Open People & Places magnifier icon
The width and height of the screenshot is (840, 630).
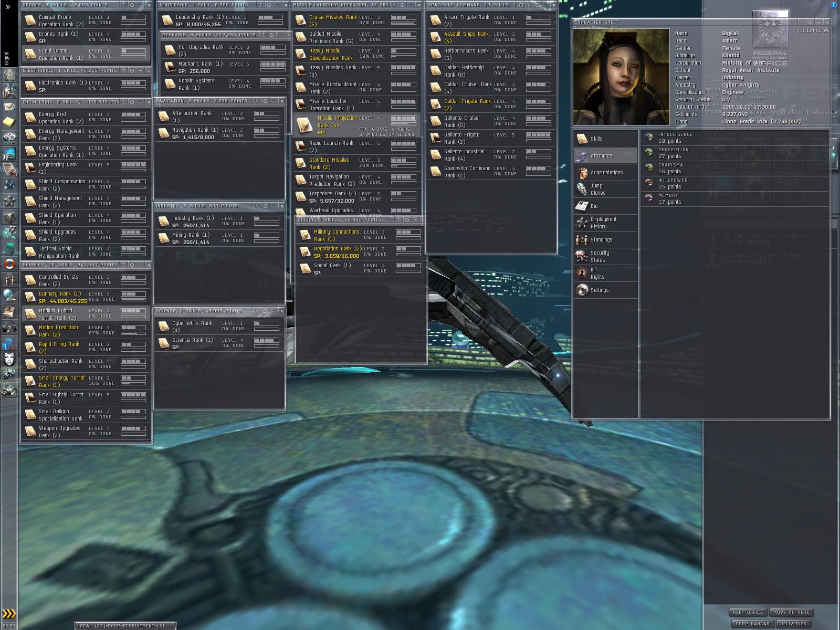pyautogui.click(x=9, y=91)
